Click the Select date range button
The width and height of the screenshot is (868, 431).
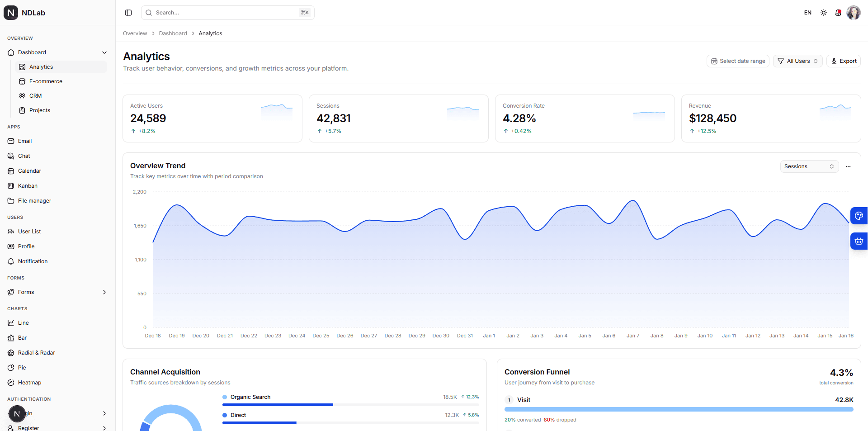coord(738,61)
